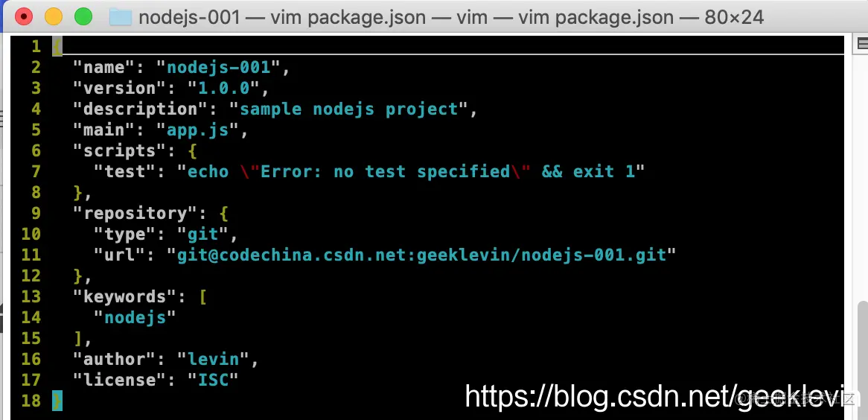Click the git@codechina.csdn.net repository URL string
Screen dimensions: 868x420
pyautogui.click(x=422, y=255)
